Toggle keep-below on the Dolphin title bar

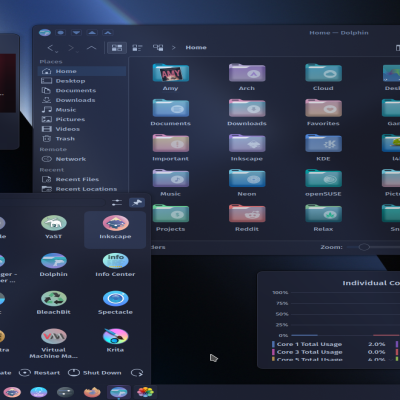pyautogui.click(x=76, y=33)
